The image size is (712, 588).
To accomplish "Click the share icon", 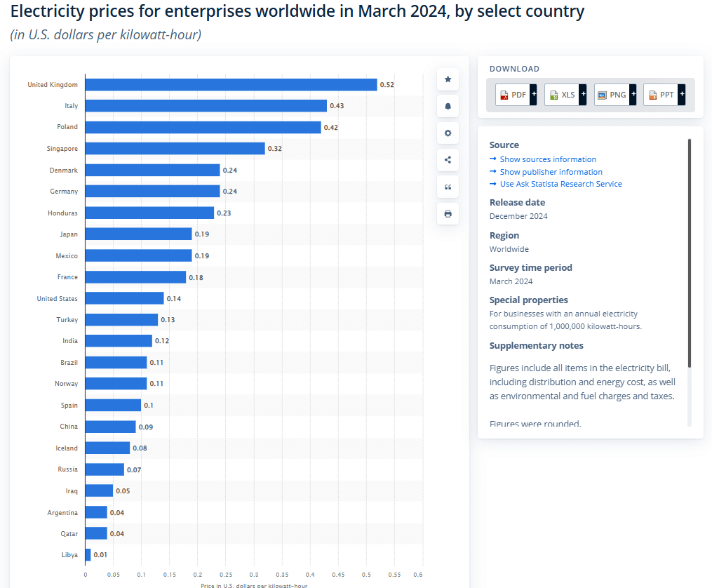I will coord(448,160).
